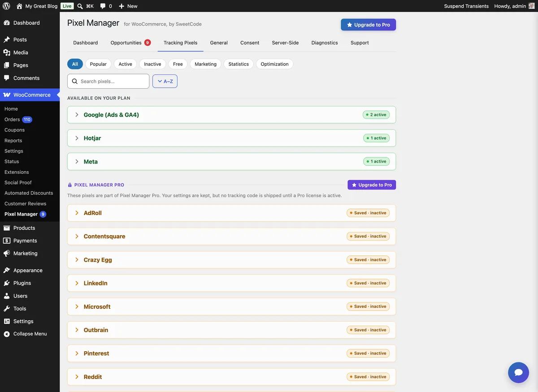Expand the Microsoft pixel section
The width and height of the screenshot is (538, 392).
pos(231,306)
